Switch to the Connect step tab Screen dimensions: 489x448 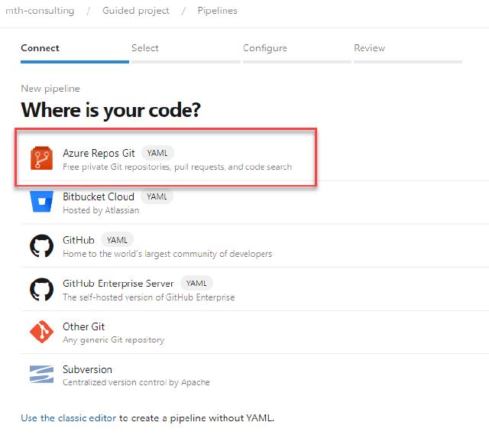tap(40, 48)
